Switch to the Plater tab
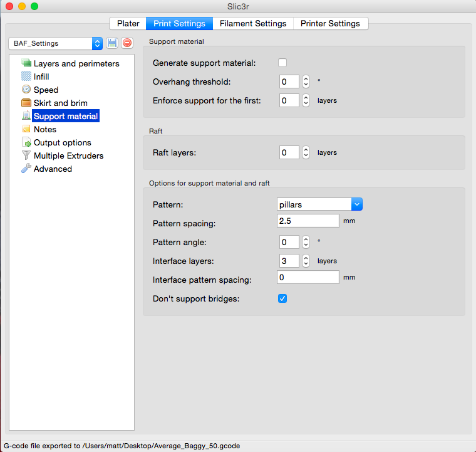Screen dimensions: 476x452 pos(128,23)
